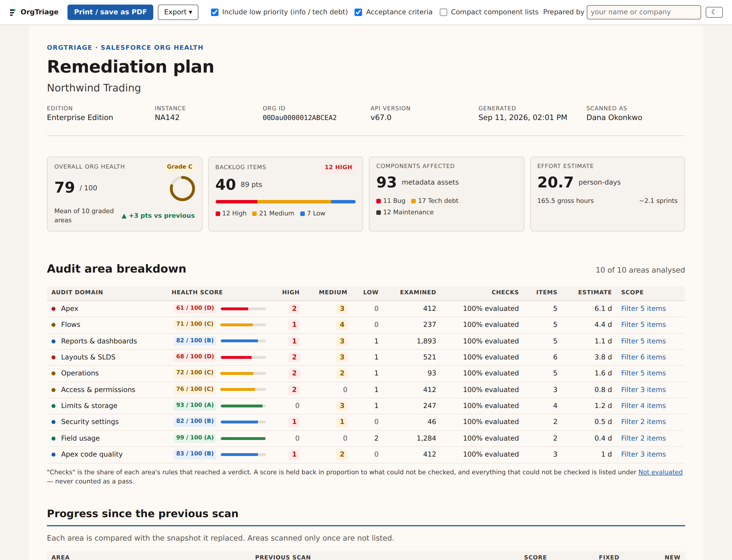Screen dimensions: 732x560
Task: Click the Apex estimate 6.1 d
Action: point(603,309)
